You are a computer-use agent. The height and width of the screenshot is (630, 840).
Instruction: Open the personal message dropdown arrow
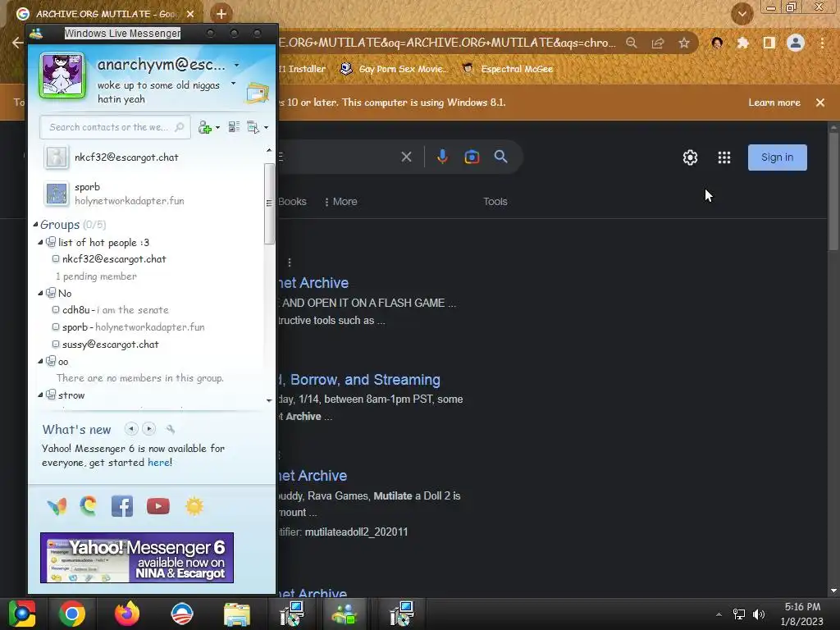233,84
